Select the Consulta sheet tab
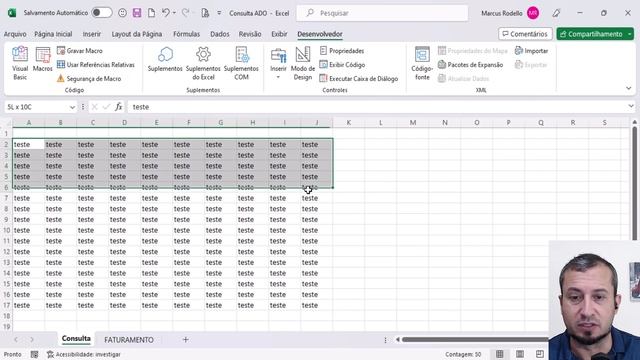 pyautogui.click(x=76, y=339)
